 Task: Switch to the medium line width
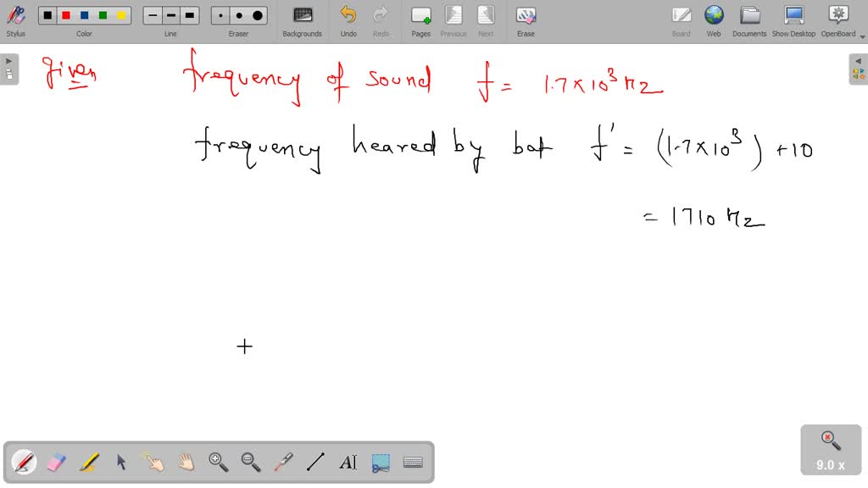170,14
